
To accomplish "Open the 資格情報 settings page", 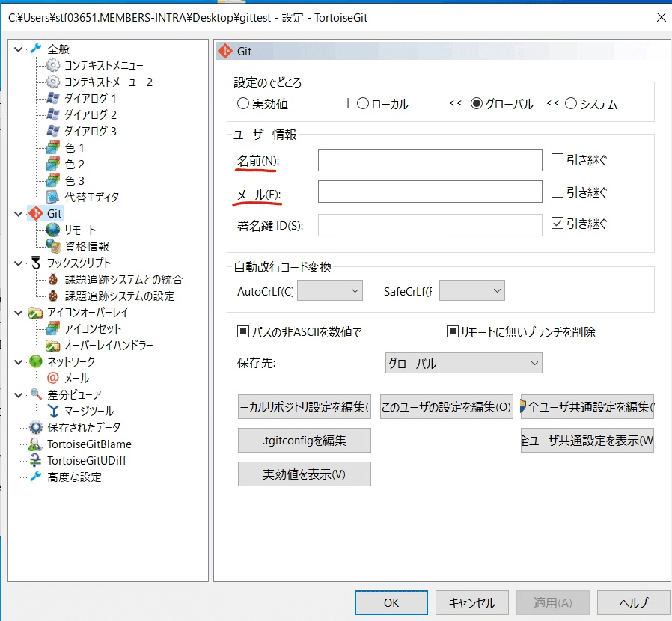I will (87, 246).
